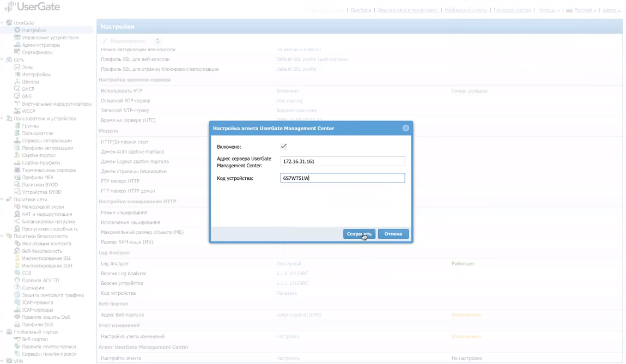Image resolution: width=626 pixels, height=364 pixels.
Task: Click Настроить link for Настройка агента
Action: click(288, 358)
